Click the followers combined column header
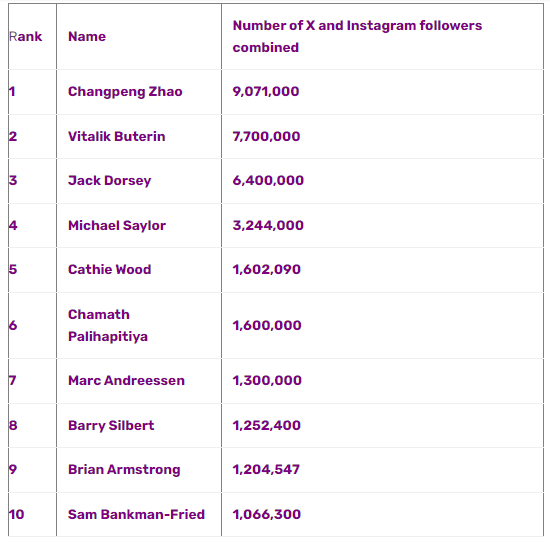 (x=357, y=36)
